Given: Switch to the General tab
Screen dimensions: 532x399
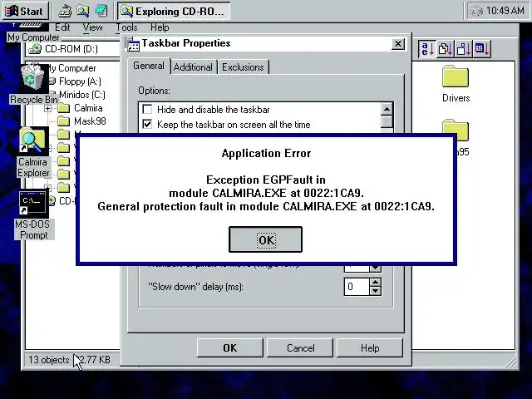Looking at the screenshot, I should click(x=149, y=66).
